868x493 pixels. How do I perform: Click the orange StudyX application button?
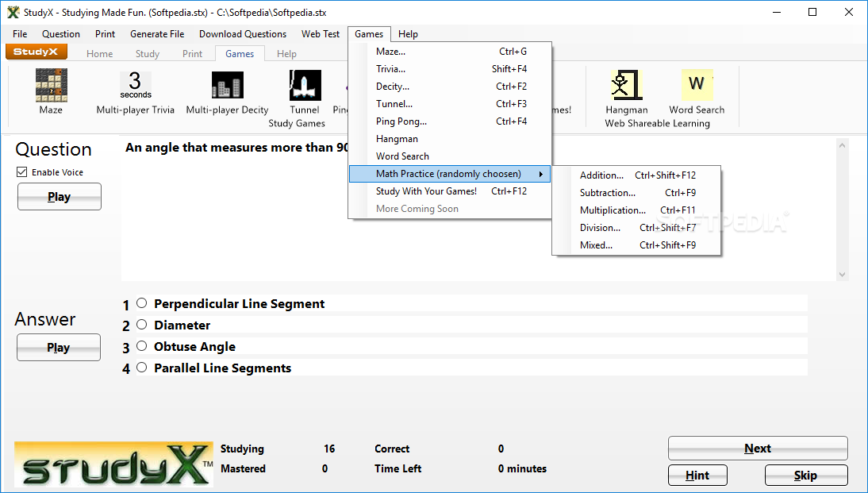coord(36,52)
